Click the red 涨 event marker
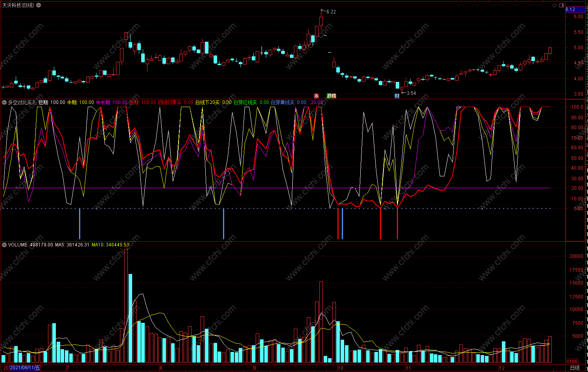This screenshot has height=372, width=588. tap(316, 96)
